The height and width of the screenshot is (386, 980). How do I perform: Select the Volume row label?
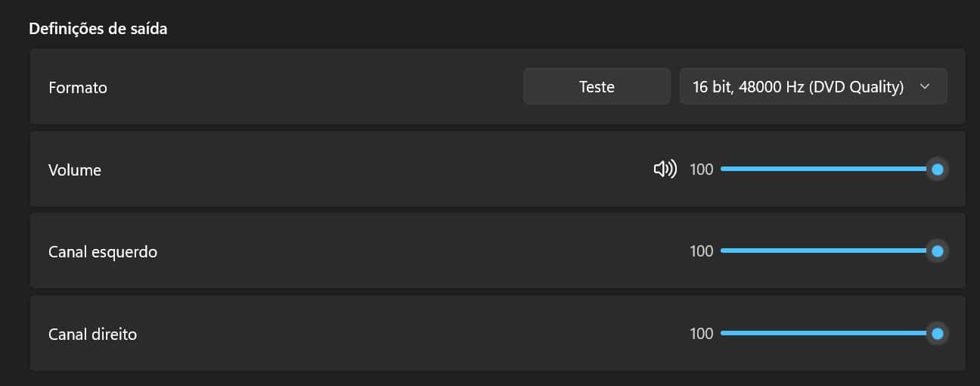click(75, 170)
